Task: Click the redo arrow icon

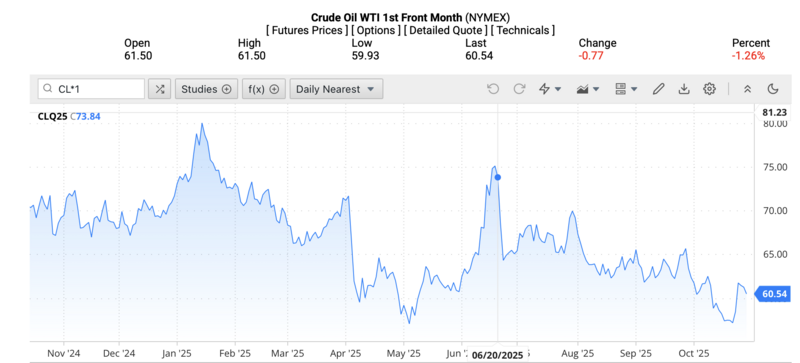Action: click(519, 89)
